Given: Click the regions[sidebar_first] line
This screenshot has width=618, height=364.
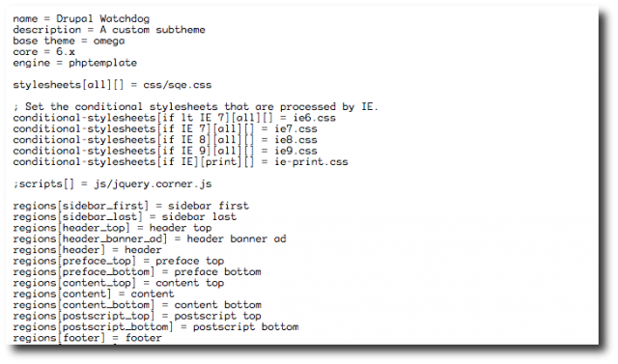Looking at the screenshot, I should tap(131, 206).
